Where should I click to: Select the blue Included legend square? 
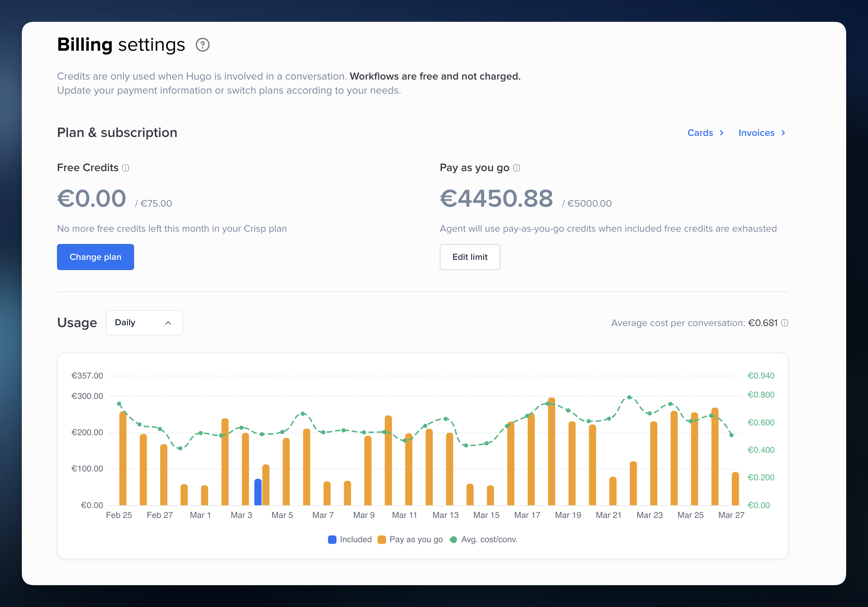[331, 540]
